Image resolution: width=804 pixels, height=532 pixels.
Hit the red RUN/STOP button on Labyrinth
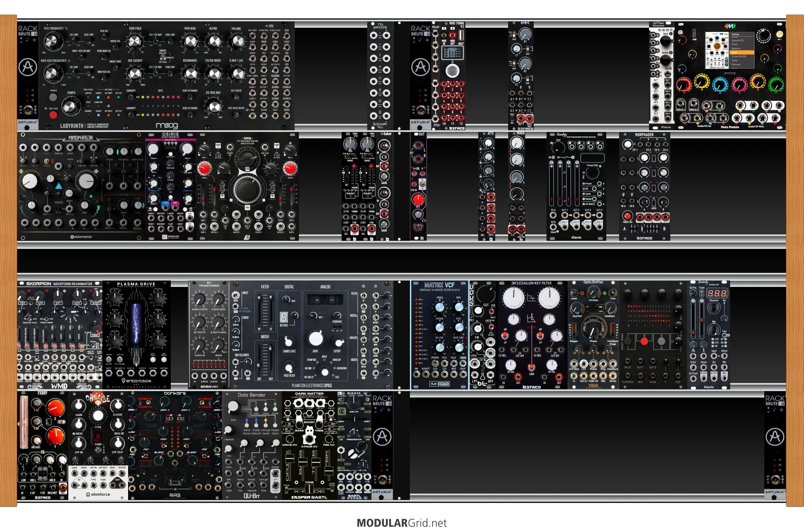(x=53, y=115)
